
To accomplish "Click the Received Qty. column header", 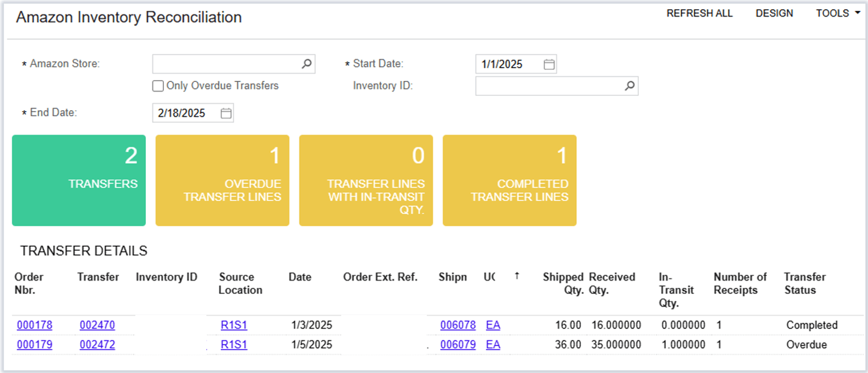I will [x=612, y=284].
